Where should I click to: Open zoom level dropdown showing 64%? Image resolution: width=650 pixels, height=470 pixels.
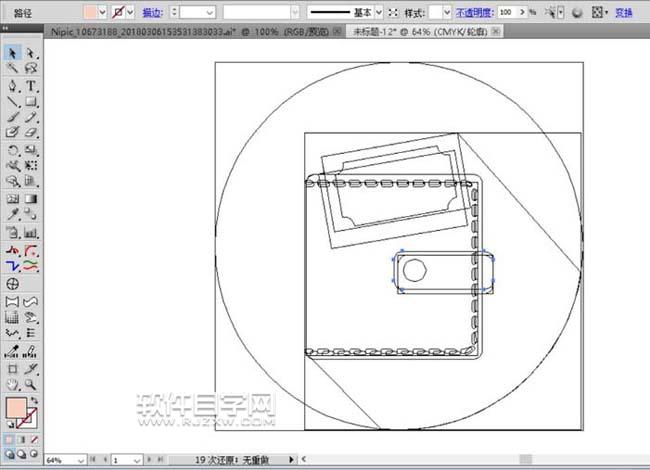[x=81, y=460]
